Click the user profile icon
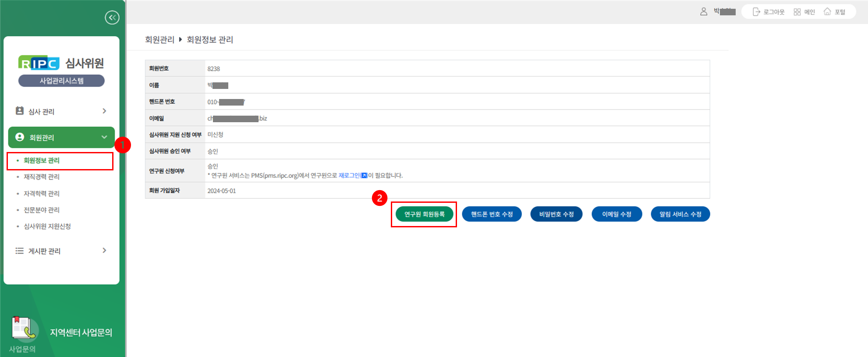868x357 pixels. coord(704,12)
